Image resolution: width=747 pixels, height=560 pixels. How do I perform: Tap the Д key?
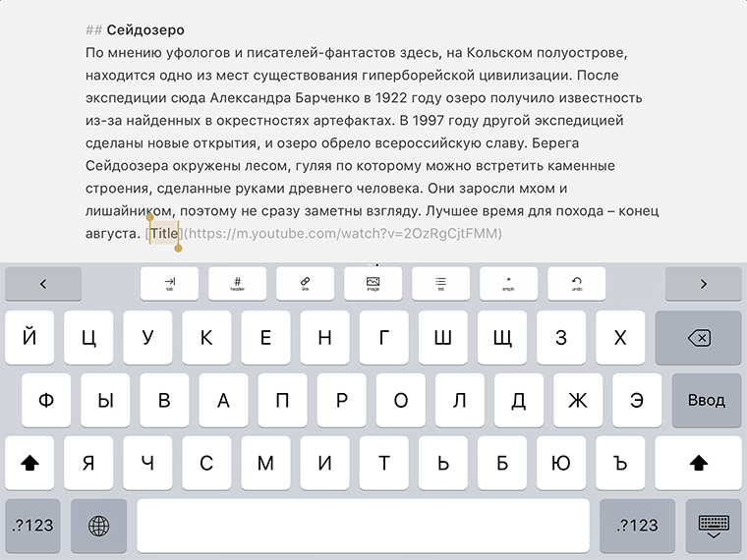[x=519, y=401]
